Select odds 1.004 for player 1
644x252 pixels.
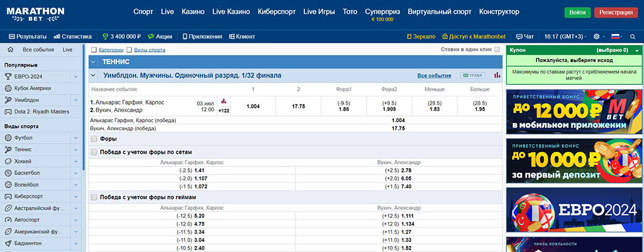tap(253, 106)
